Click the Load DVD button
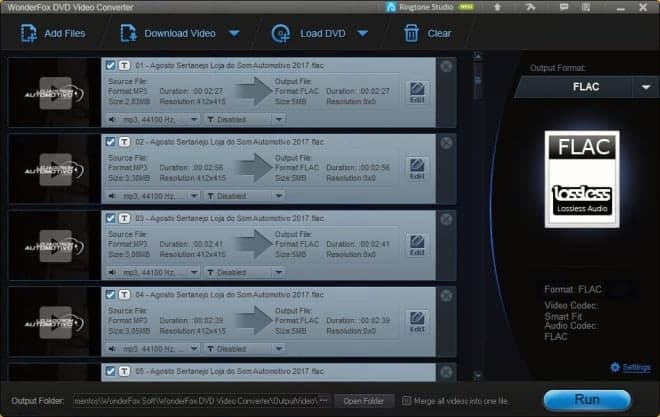The width and height of the screenshot is (660, 417). click(x=309, y=33)
